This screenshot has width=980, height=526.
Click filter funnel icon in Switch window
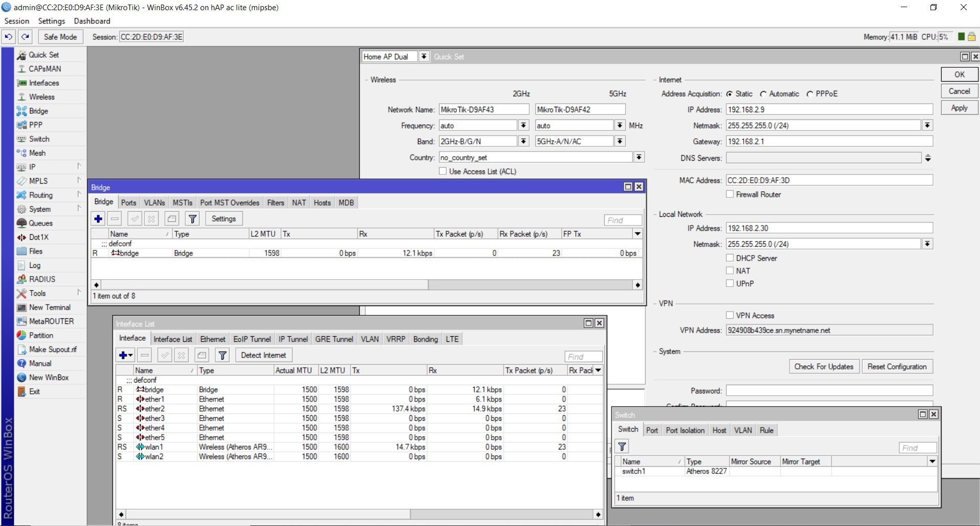click(622, 447)
